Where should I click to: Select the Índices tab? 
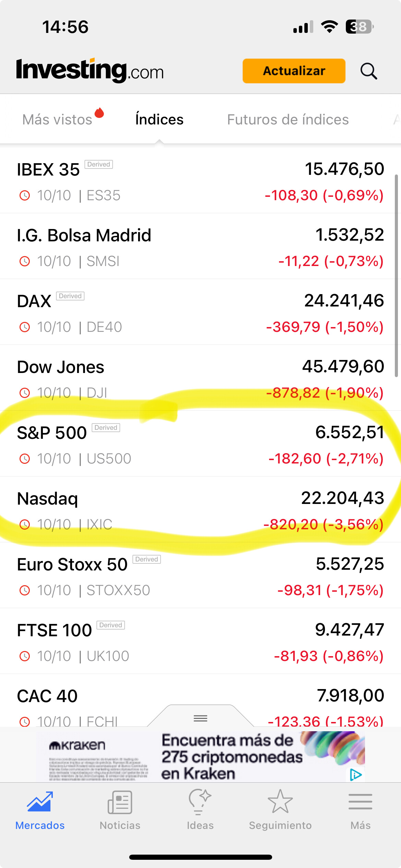click(159, 120)
